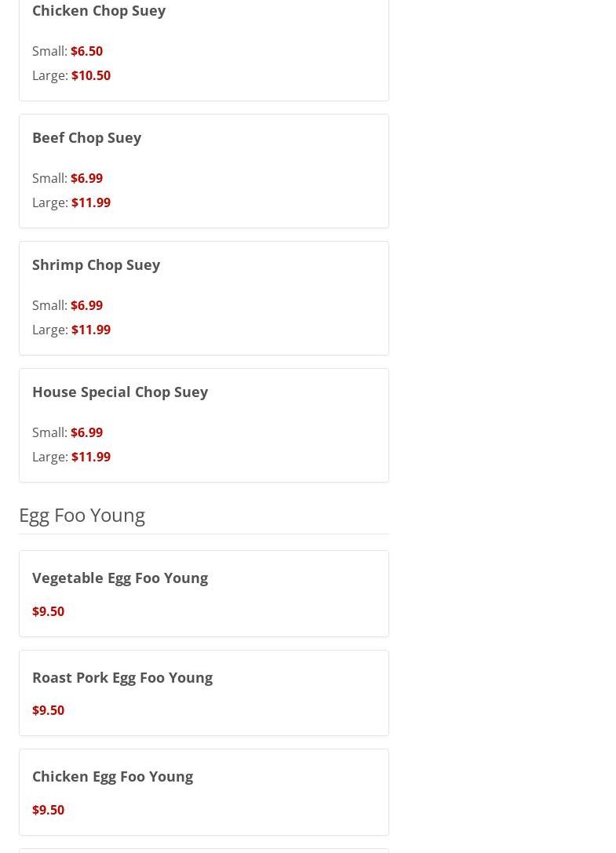
Task: Click the $9.50 Roast Pork Egg Foo Young price
Action: click(48, 710)
